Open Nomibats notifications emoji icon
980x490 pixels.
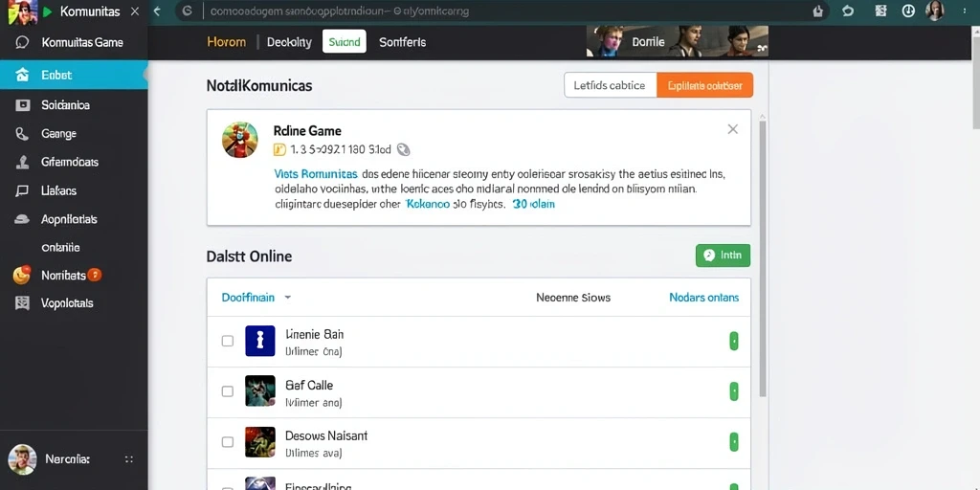coord(22,275)
